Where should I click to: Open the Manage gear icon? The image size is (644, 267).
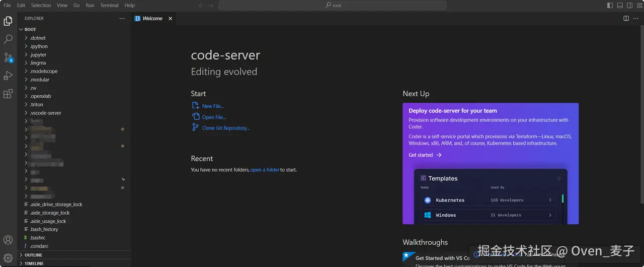coord(8,258)
